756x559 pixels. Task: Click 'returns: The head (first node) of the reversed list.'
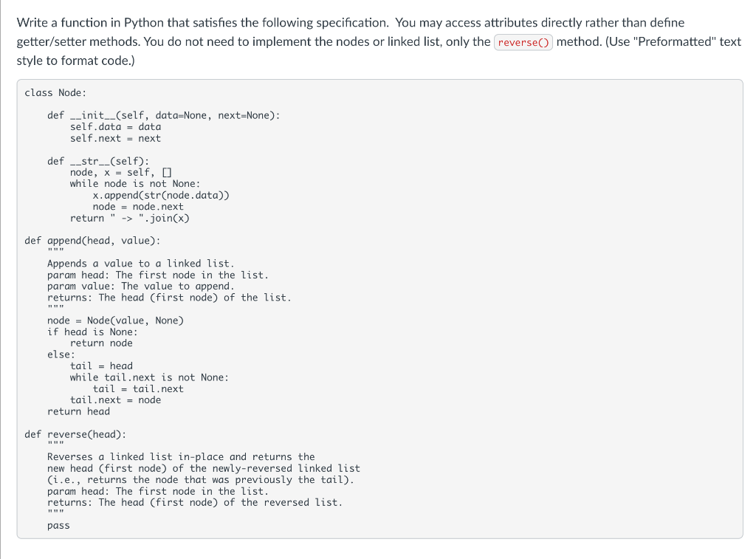(x=195, y=502)
